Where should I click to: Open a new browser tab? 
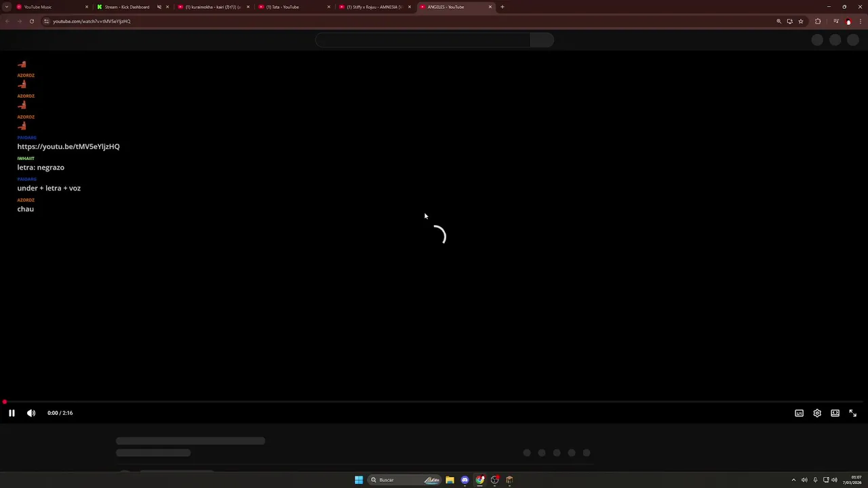click(502, 7)
